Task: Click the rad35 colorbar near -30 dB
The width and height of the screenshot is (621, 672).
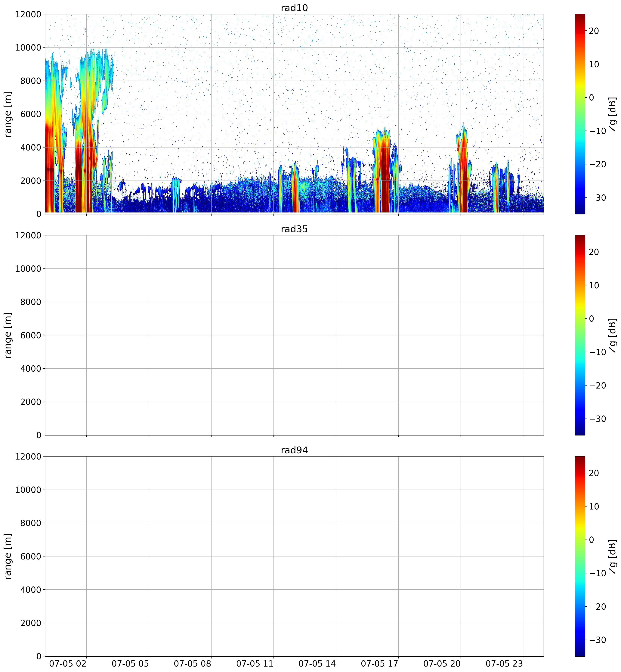Action: 580,419
